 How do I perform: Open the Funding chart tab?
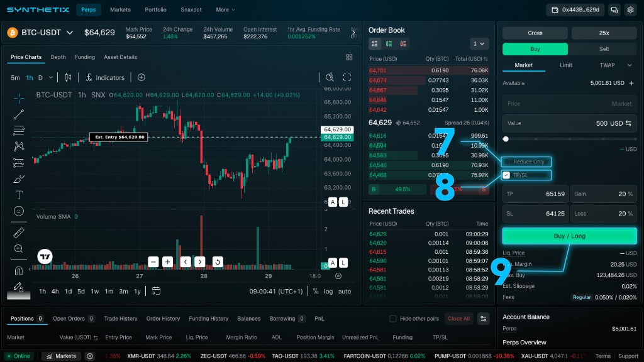click(85, 57)
